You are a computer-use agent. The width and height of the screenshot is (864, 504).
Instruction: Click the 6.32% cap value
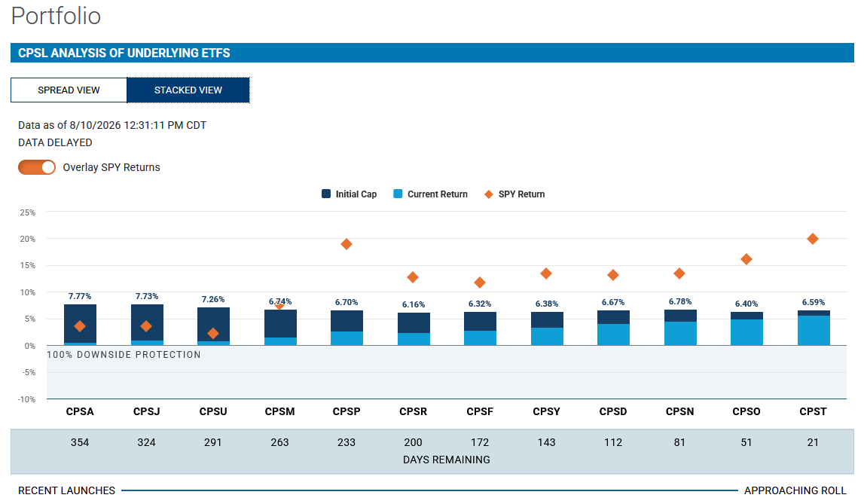(x=480, y=304)
